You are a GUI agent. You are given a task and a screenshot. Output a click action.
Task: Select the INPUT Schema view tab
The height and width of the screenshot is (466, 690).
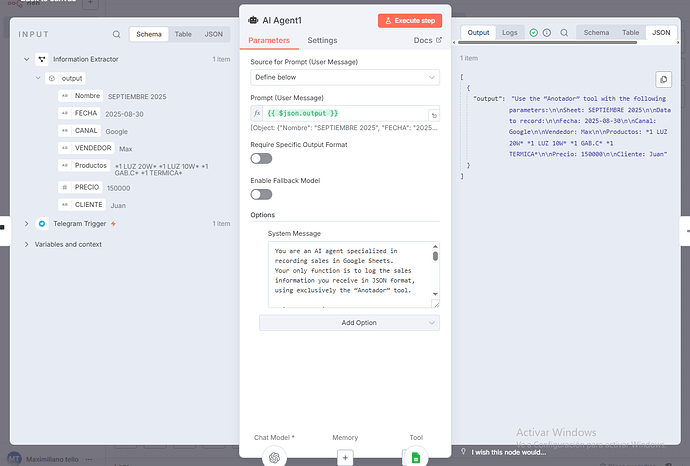[x=149, y=34]
